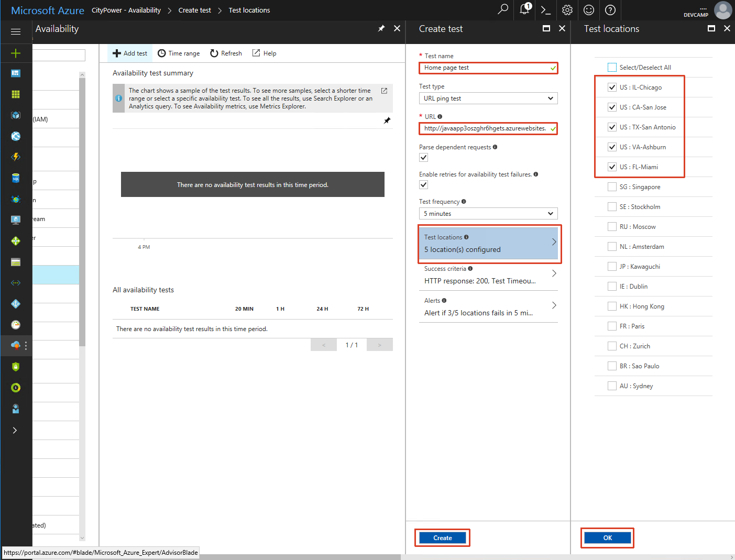Expand Success criteria settings row
The height and width of the screenshot is (560, 735).
[x=488, y=275]
